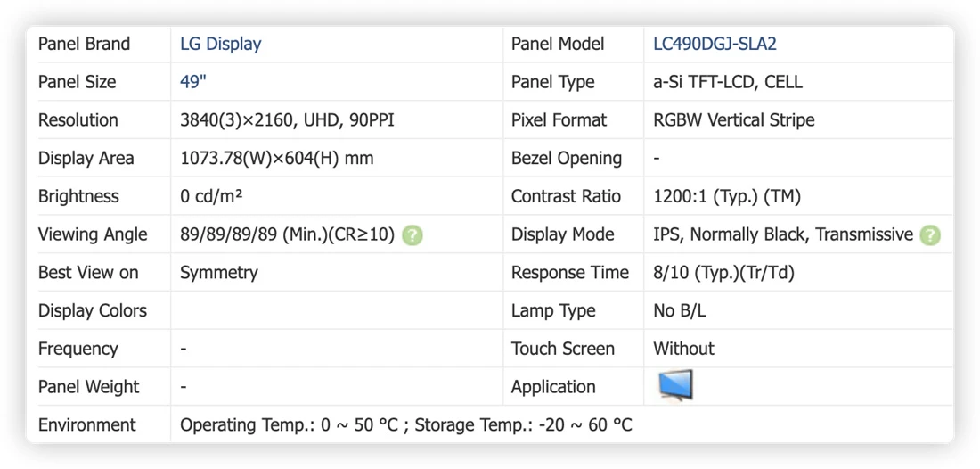The image size is (980, 469).
Task: Select the "Best View on" label
Action: 88,273
